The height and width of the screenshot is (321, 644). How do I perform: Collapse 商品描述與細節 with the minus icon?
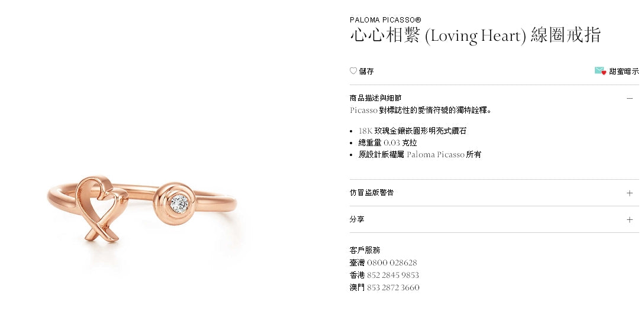pyautogui.click(x=630, y=98)
